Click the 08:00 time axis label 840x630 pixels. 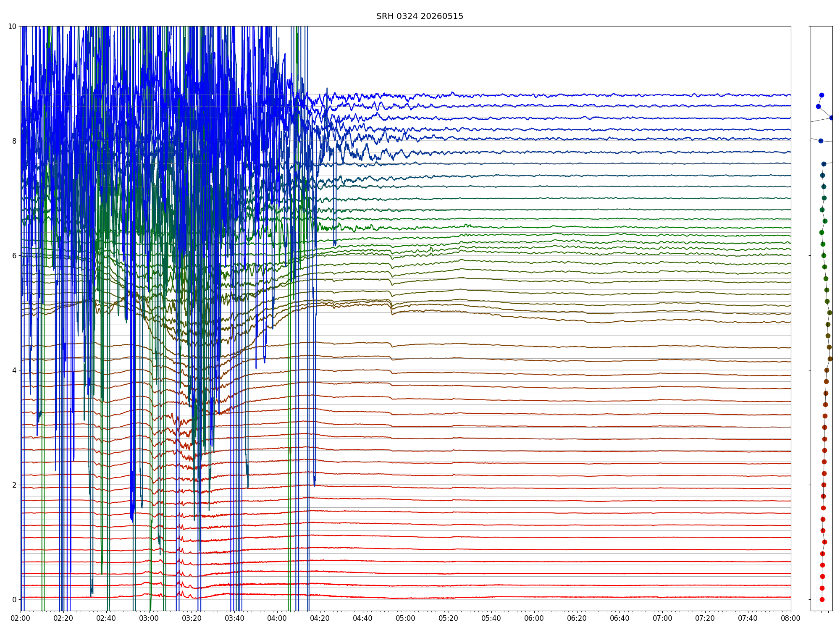point(791,618)
